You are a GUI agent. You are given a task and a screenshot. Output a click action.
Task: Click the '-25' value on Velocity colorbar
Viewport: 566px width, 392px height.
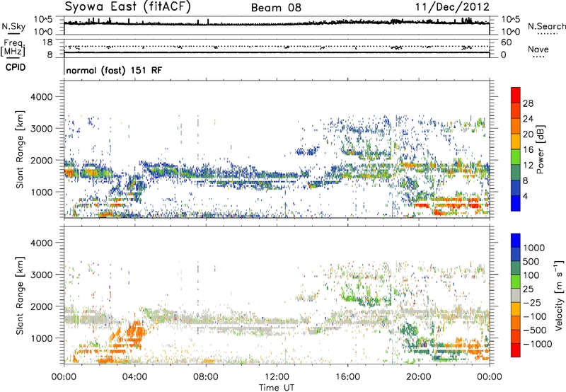pos(532,302)
